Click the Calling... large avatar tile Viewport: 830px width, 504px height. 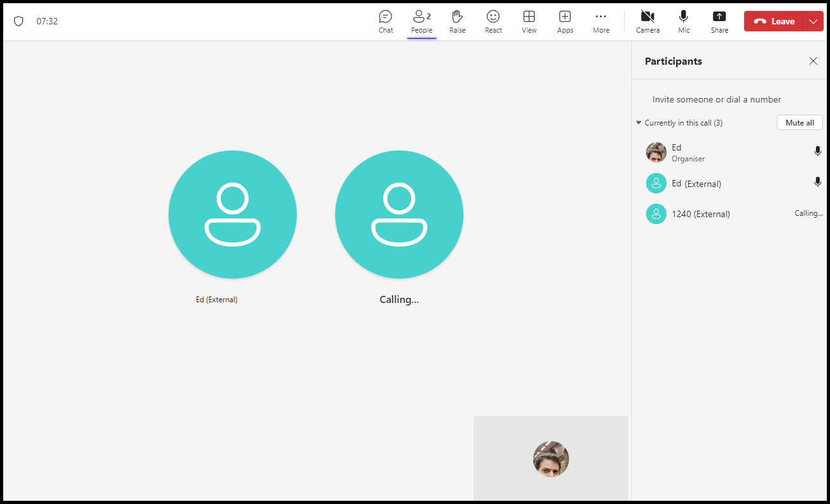[399, 215]
